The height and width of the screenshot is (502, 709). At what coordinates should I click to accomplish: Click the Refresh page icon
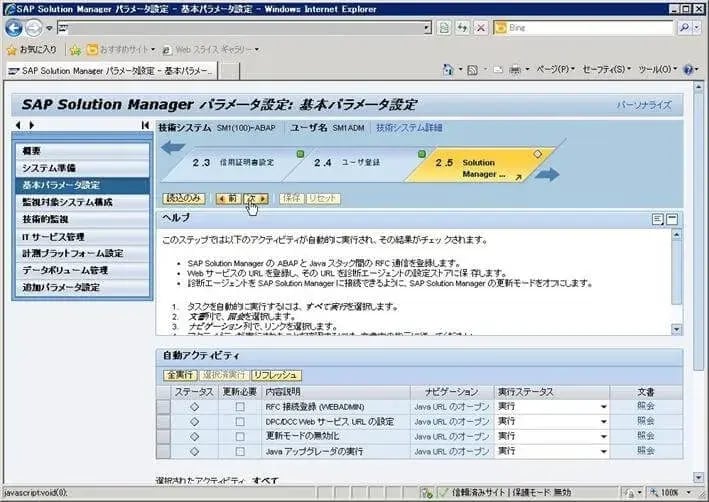tap(462, 28)
